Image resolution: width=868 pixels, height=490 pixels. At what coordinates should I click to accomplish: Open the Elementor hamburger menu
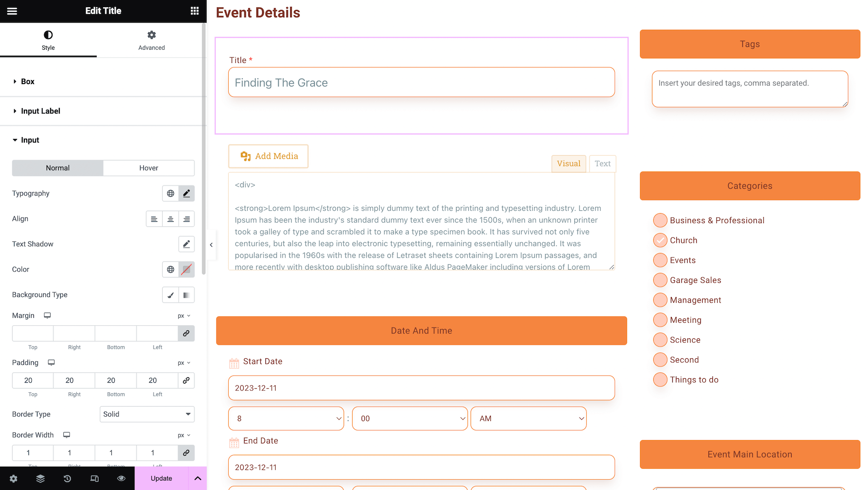[12, 11]
